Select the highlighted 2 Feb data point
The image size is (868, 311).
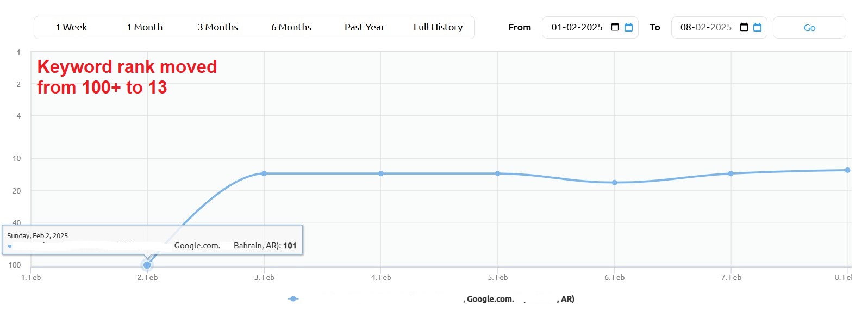[x=147, y=265]
